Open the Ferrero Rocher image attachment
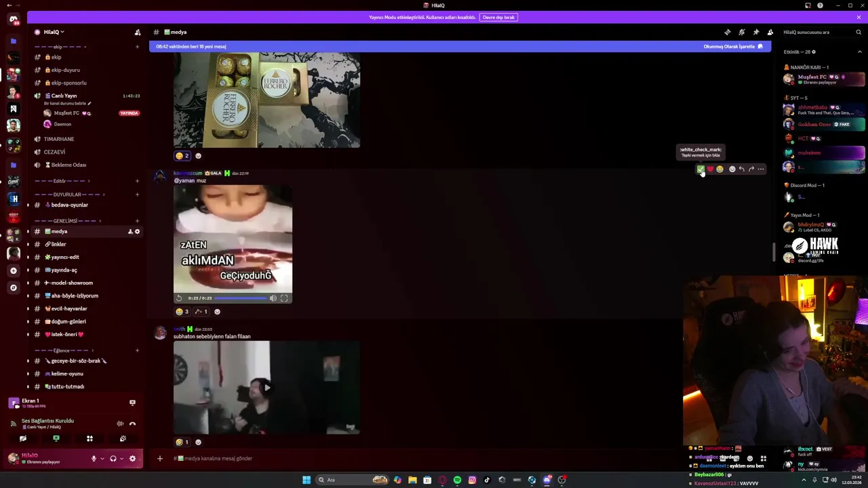868x488 pixels. 267,100
